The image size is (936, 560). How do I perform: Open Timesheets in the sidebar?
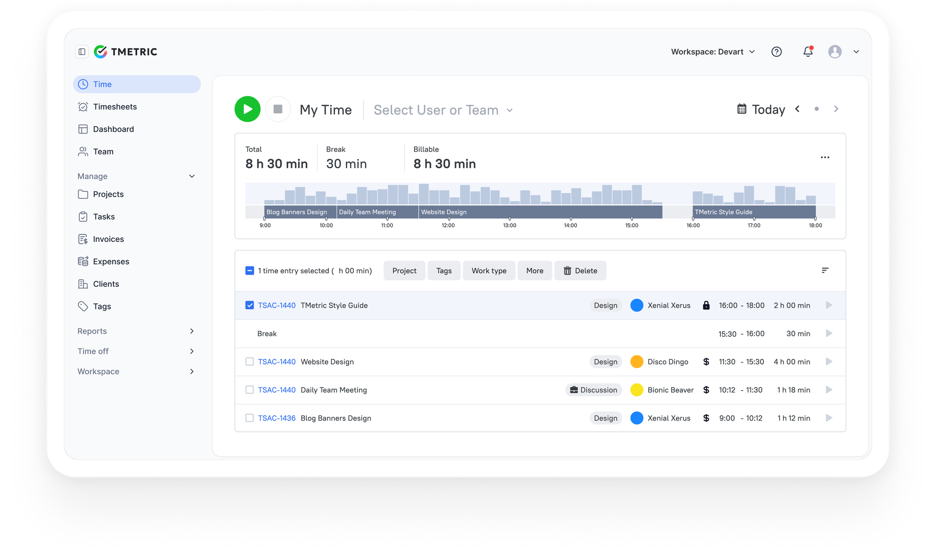(115, 107)
